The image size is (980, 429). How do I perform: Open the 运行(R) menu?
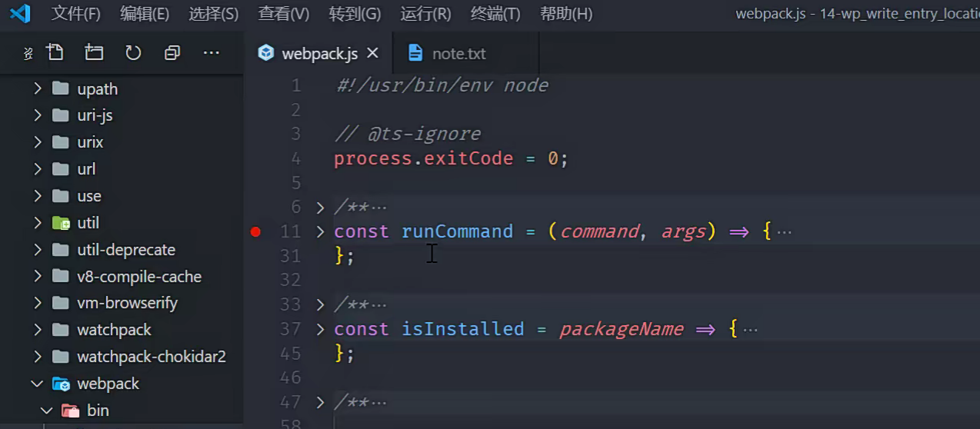(425, 14)
